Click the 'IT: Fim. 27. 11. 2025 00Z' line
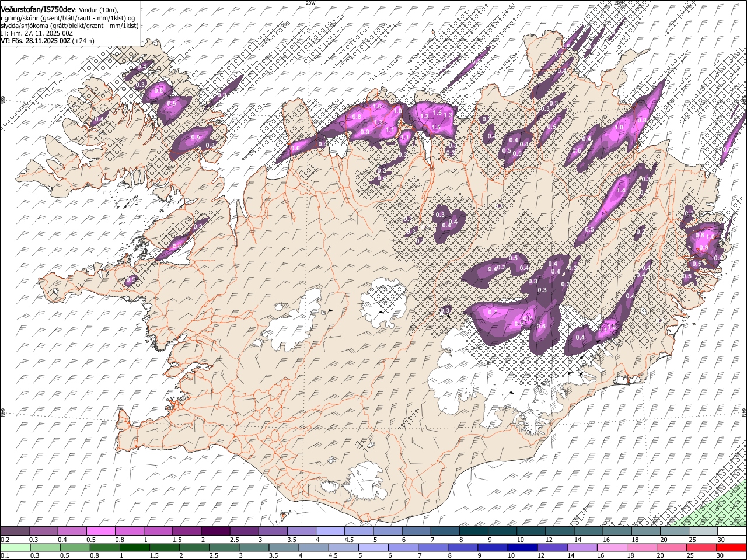Image resolution: width=747 pixels, height=560 pixels. point(37,33)
